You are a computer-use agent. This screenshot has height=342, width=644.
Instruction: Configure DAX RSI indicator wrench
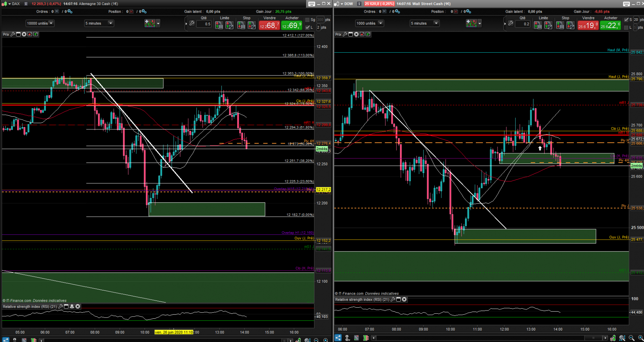click(61, 307)
